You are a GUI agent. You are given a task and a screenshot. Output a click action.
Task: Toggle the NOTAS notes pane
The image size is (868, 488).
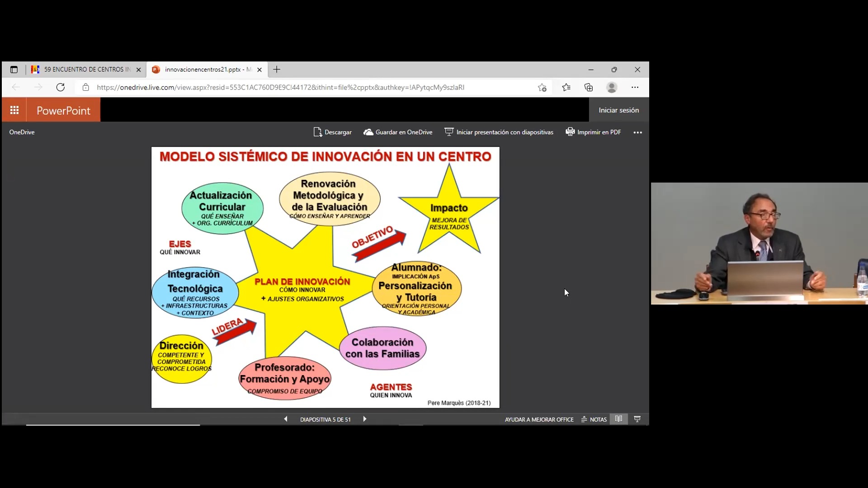coord(594,419)
